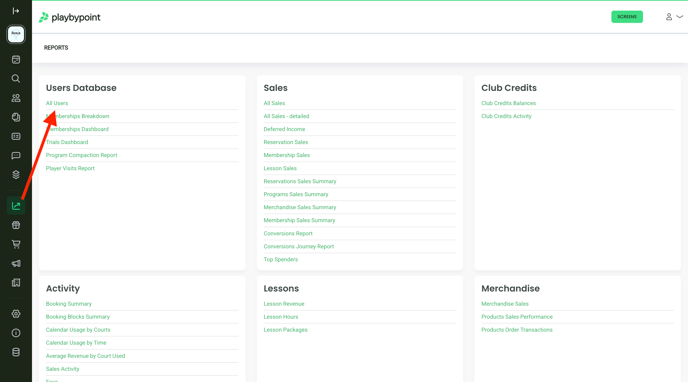Open Calendar Usage by Time report

76,343
